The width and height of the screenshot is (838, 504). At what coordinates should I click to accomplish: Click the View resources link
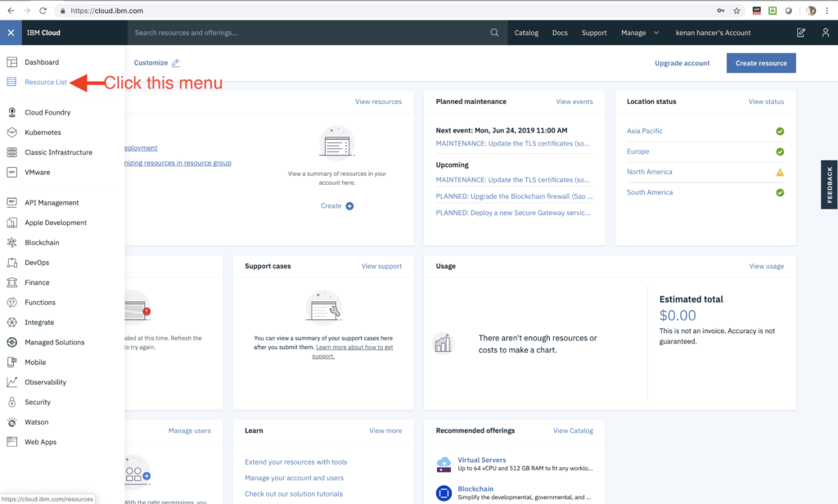(378, 101)
